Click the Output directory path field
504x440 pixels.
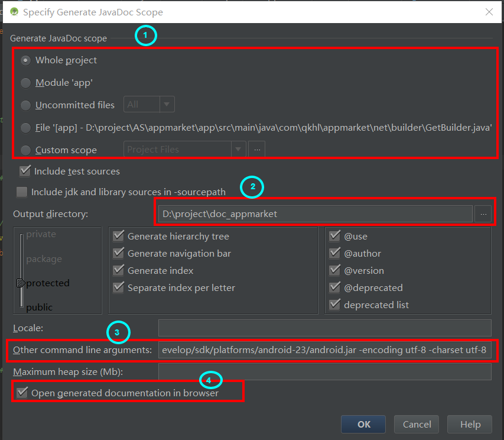coord(315,214)
